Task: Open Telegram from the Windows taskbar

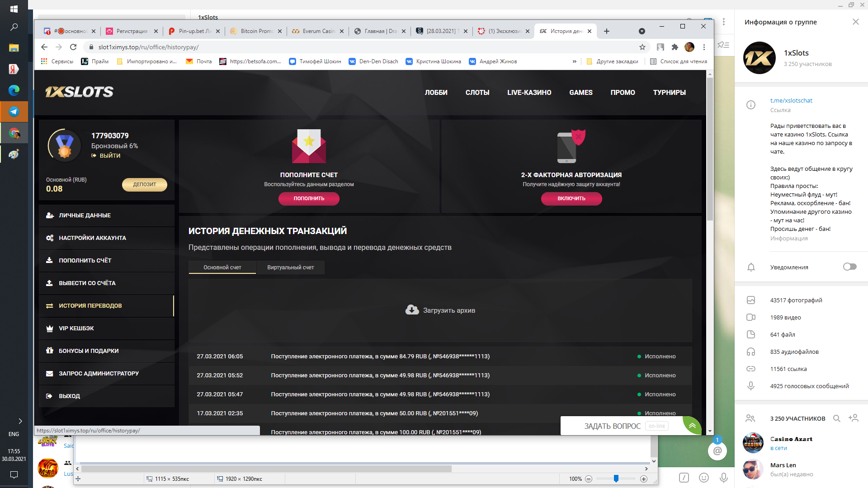Action: (x=14, y=112)
